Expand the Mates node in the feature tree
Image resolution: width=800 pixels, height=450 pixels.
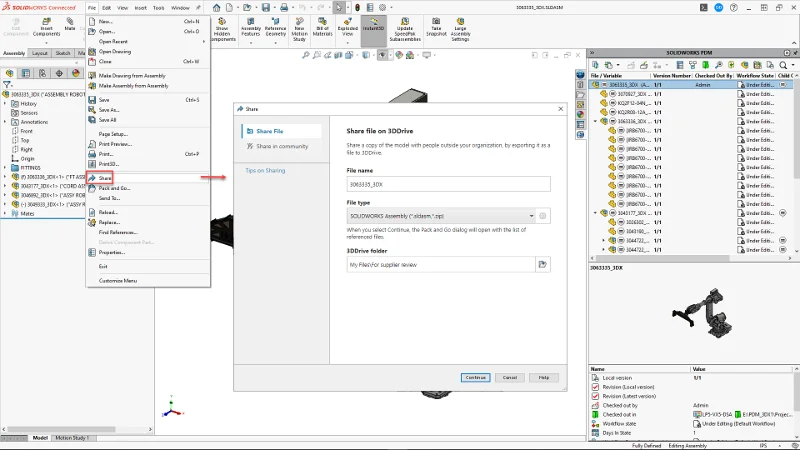tap(4, 212)
